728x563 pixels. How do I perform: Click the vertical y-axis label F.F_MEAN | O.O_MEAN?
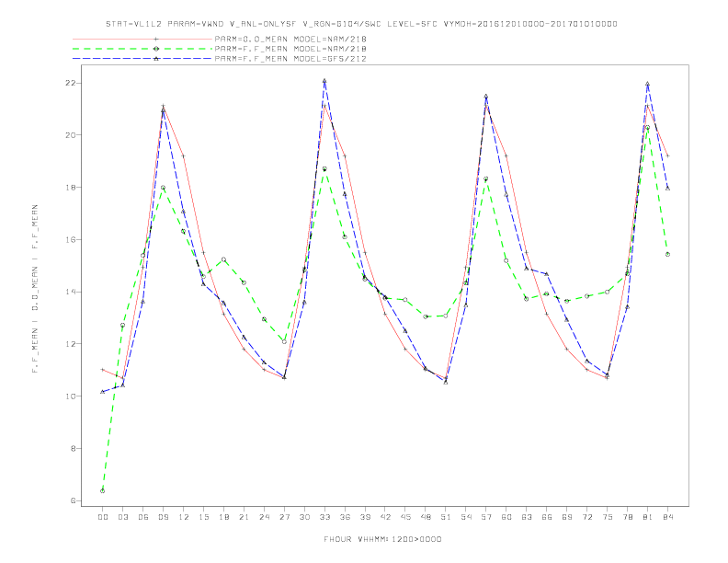[35, 289]
